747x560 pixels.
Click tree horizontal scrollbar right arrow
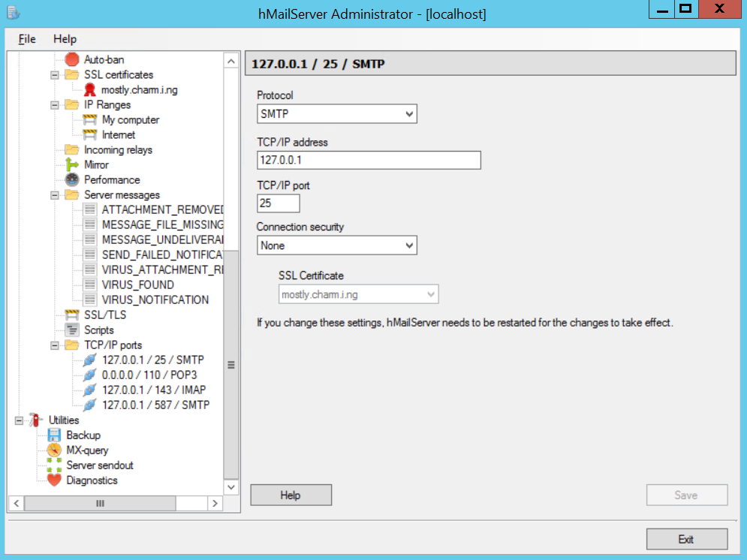pyautogui.click(x=215, y=504)
